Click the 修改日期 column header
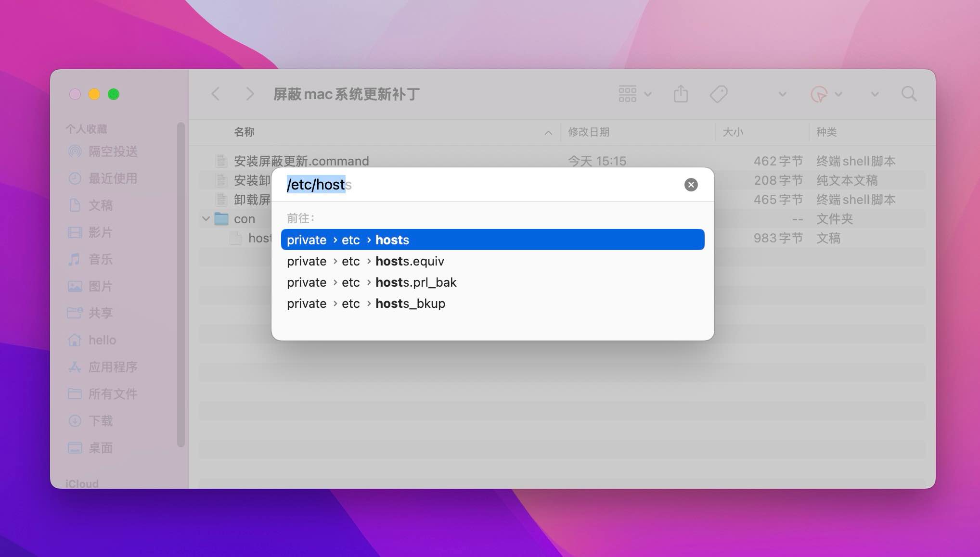 click(x=589, y=132)
